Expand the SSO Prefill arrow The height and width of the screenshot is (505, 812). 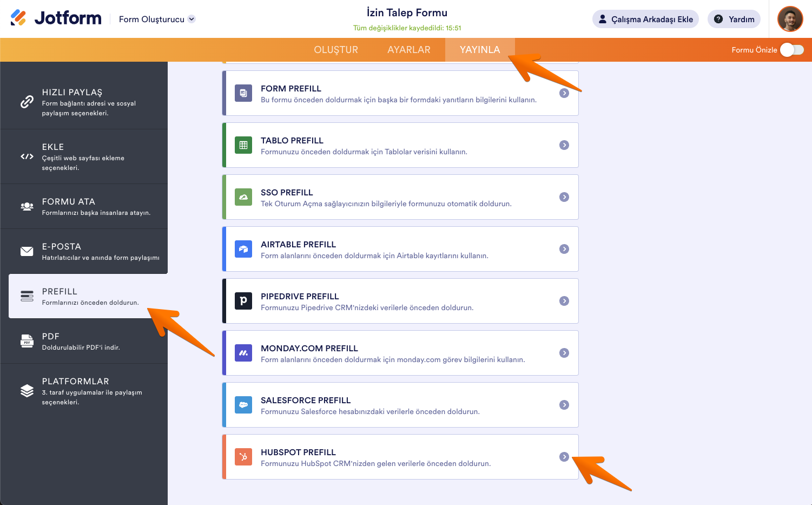[564, 197]
